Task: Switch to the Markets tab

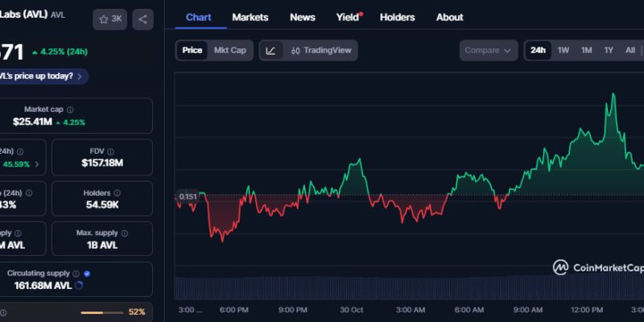Action: click(250, 17)
